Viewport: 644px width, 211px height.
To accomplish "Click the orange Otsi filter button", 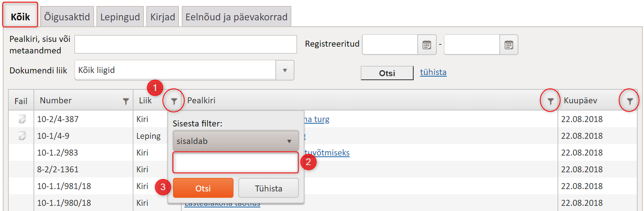I will click(203, 188).
